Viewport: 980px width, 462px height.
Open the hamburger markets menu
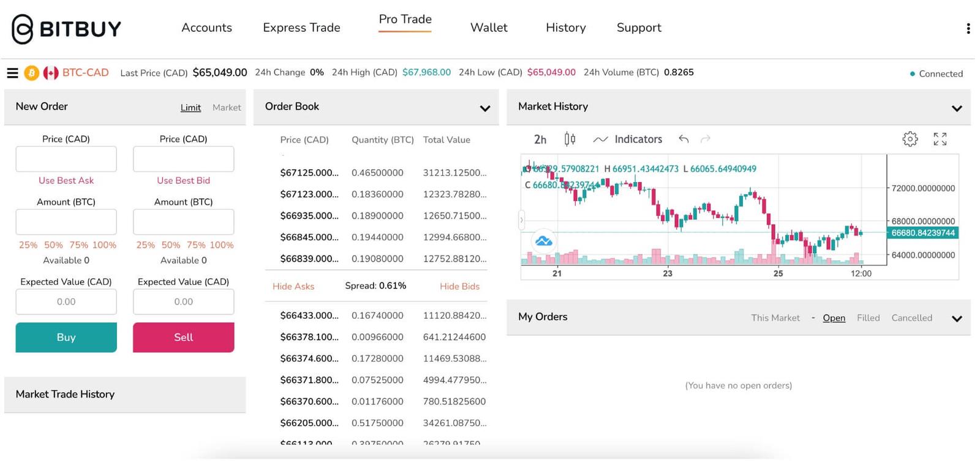[x=12, y=73]
